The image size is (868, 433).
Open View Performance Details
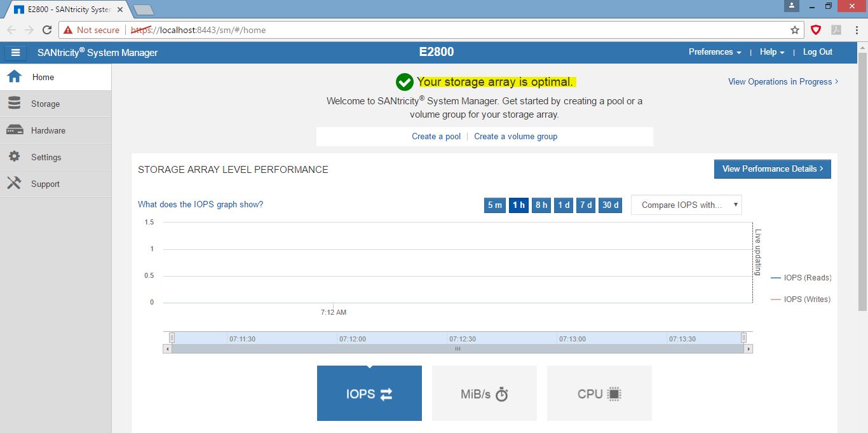pyautogui.click(x=772, y=168)
